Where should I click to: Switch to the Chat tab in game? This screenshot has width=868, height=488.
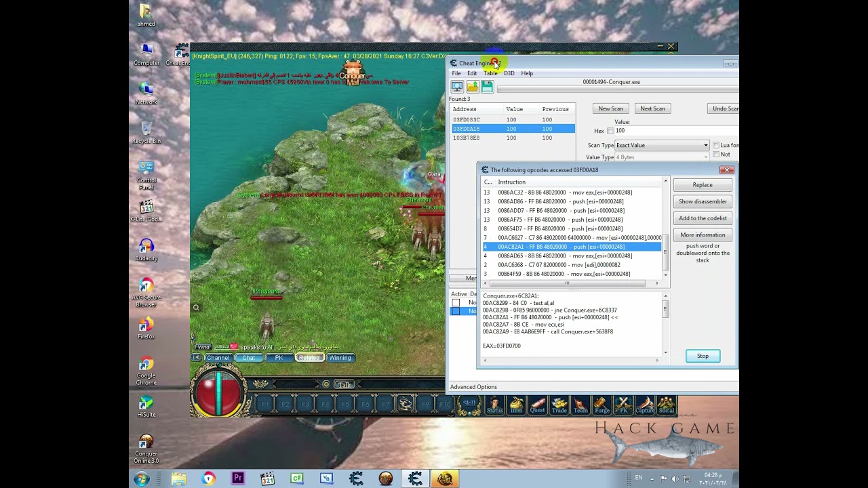pos(249,358)
